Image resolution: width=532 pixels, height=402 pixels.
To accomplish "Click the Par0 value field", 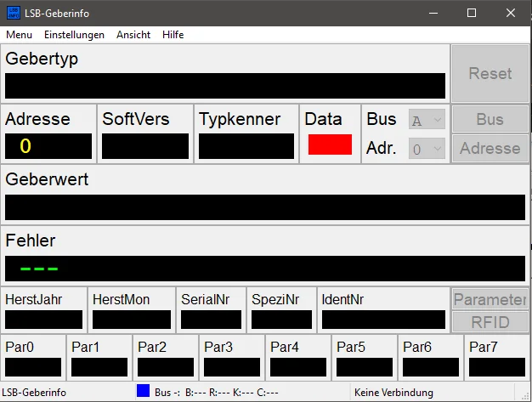I will click(x=33, y=367).
